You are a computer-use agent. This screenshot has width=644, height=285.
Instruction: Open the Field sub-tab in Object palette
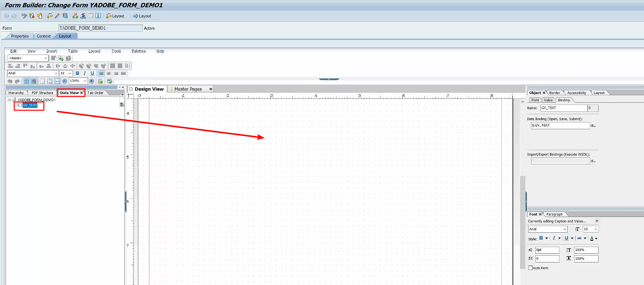coord(535,100)
